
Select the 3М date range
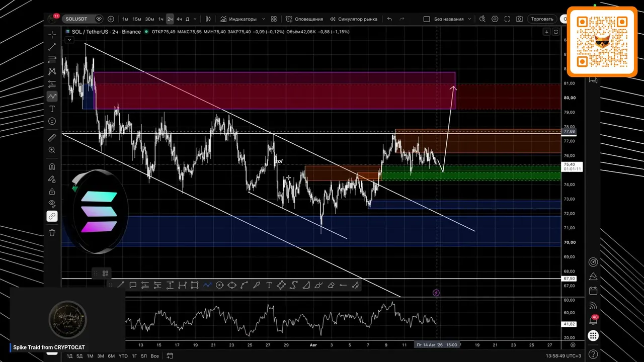101,356
